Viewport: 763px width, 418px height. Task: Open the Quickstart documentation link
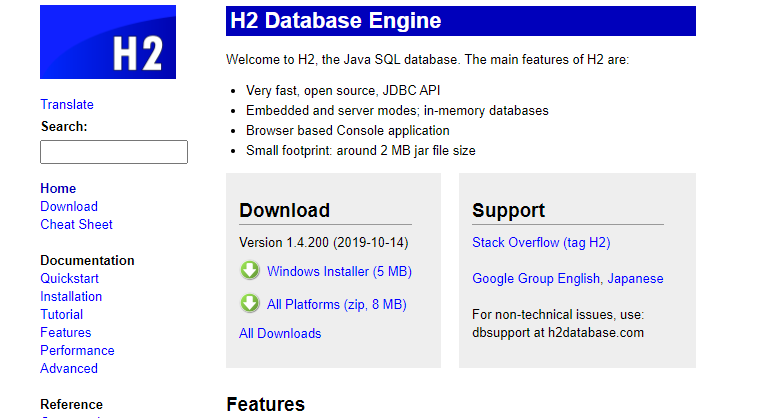[69, 278]
